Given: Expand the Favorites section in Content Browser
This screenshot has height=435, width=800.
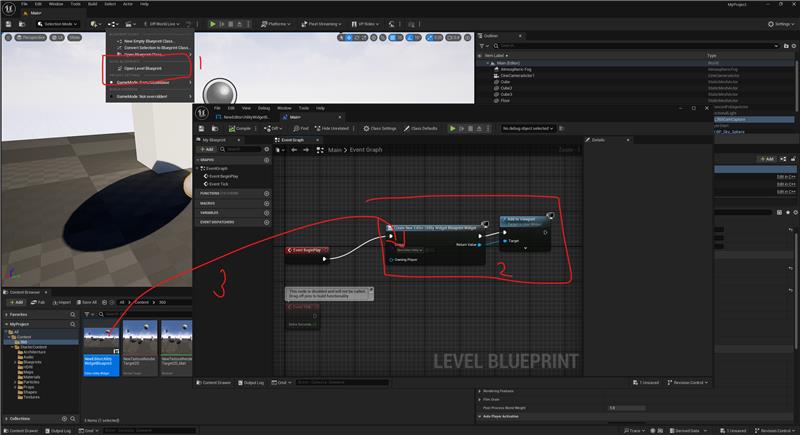Looking at the screenshot, I should (x=6, y=315).
